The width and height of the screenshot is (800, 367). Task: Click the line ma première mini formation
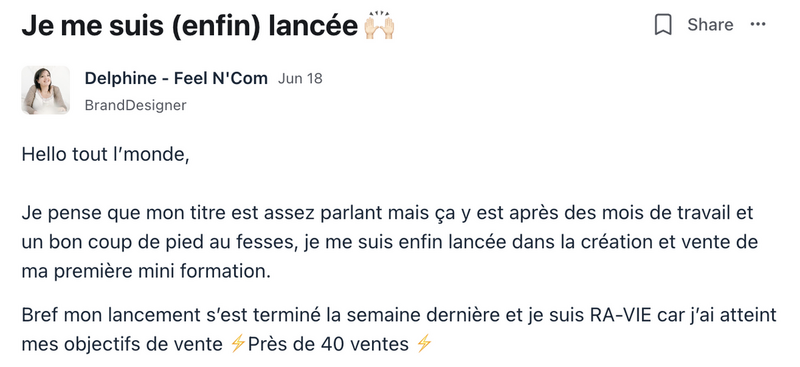(x=146, y=272)
